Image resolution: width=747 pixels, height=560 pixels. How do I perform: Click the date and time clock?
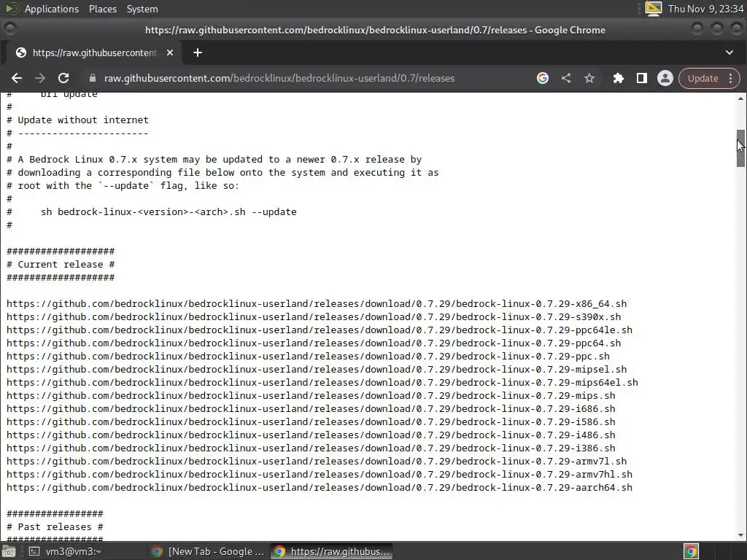(x=705, y=9)
